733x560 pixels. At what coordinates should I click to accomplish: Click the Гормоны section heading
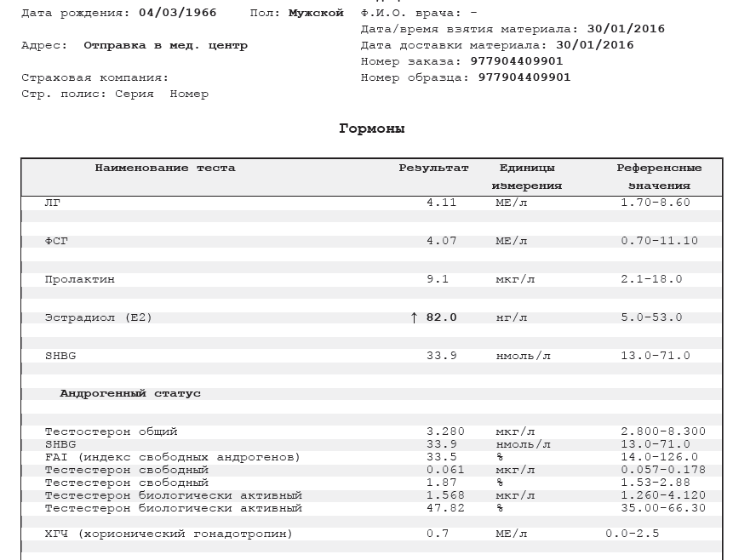[x=372, y=129]
